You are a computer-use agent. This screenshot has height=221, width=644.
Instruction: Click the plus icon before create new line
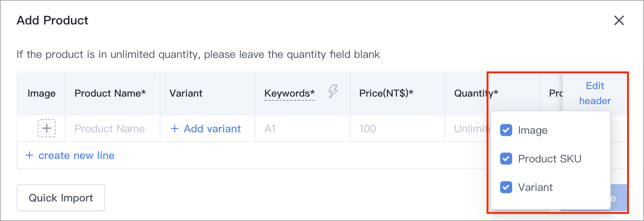[x=29, y=155]
